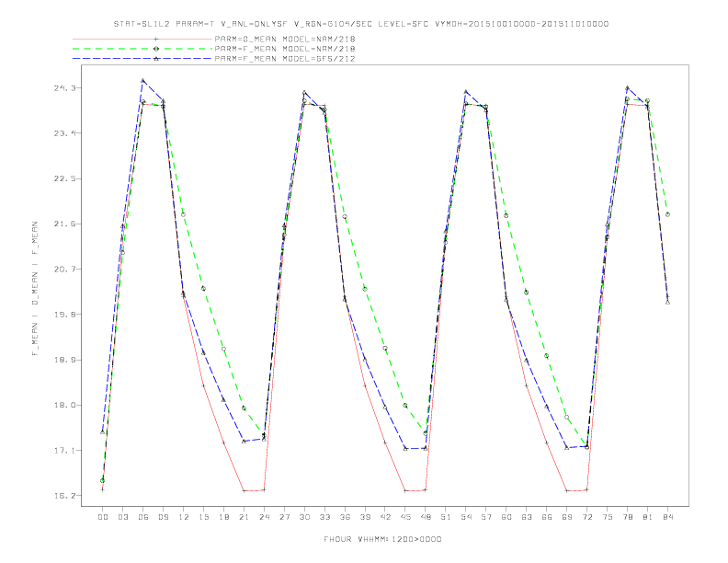Click the green dashed legend line sample
The width and height of the screenshot is (728, 563).
[142, 49]
